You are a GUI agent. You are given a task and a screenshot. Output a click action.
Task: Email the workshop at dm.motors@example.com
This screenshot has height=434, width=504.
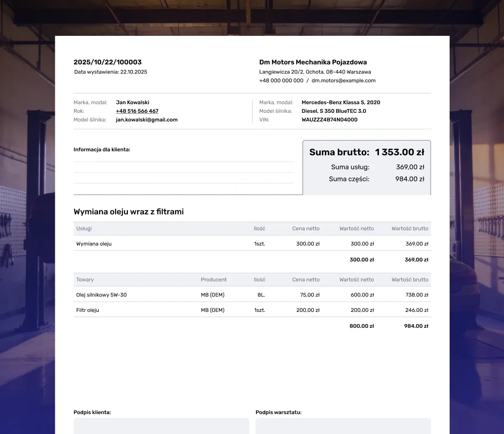(x=344, y=81)
